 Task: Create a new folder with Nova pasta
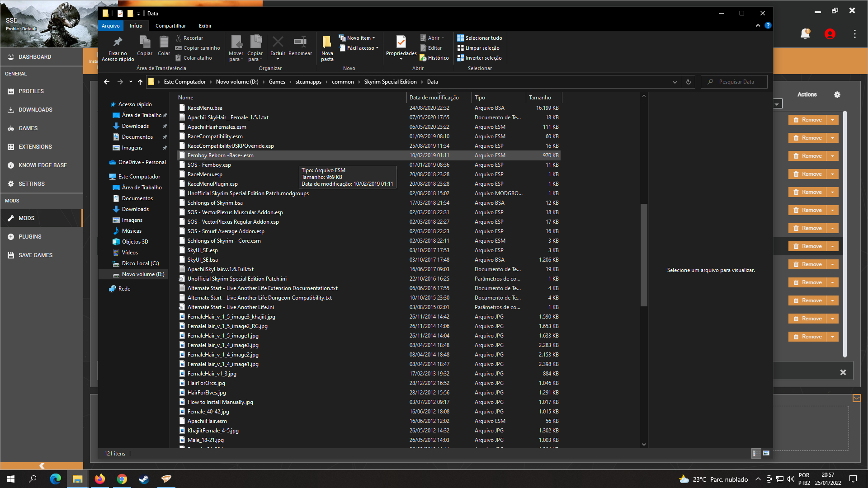coord(327,48)
